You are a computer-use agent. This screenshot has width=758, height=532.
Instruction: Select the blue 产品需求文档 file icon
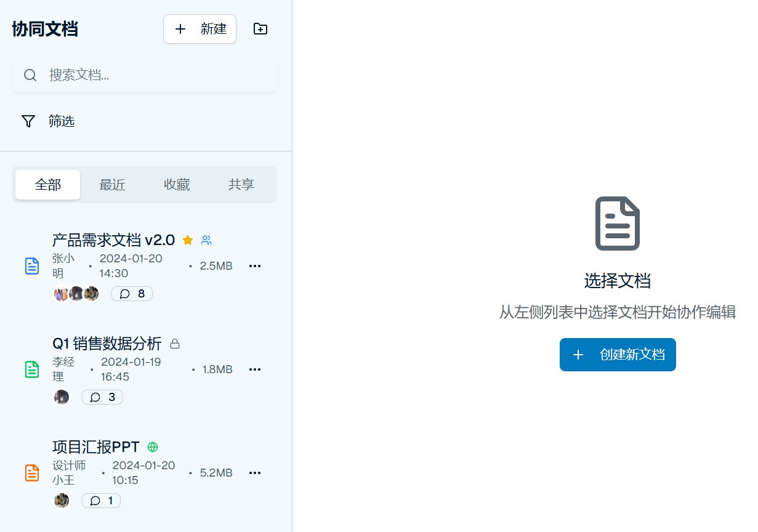tap(32, 266)
